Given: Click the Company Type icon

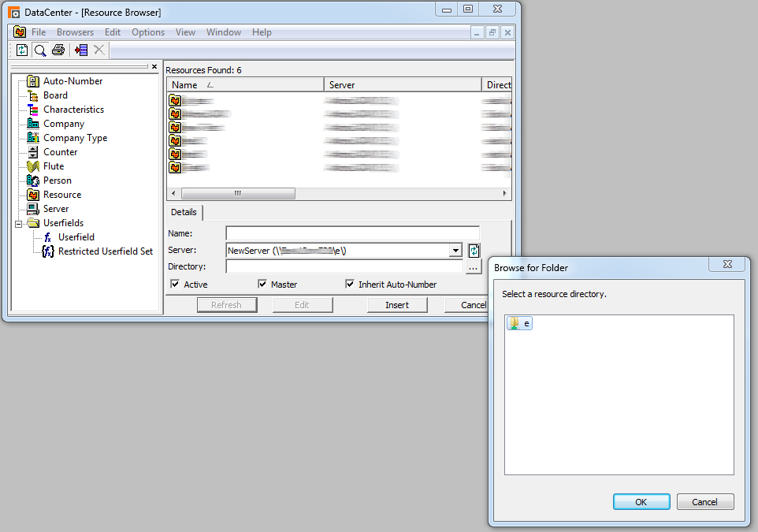Looking at the screenshot, I should pyautogui.click(x=34, y=137).
